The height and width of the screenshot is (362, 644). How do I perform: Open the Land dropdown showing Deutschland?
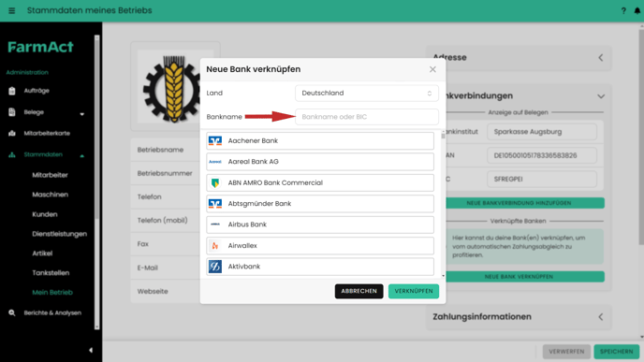[366, 94]
